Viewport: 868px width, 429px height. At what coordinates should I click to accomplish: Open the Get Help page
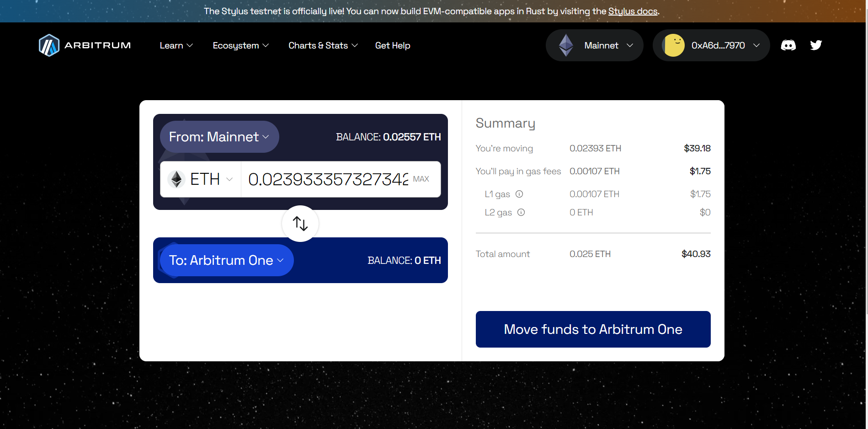(x=393, y=45)
